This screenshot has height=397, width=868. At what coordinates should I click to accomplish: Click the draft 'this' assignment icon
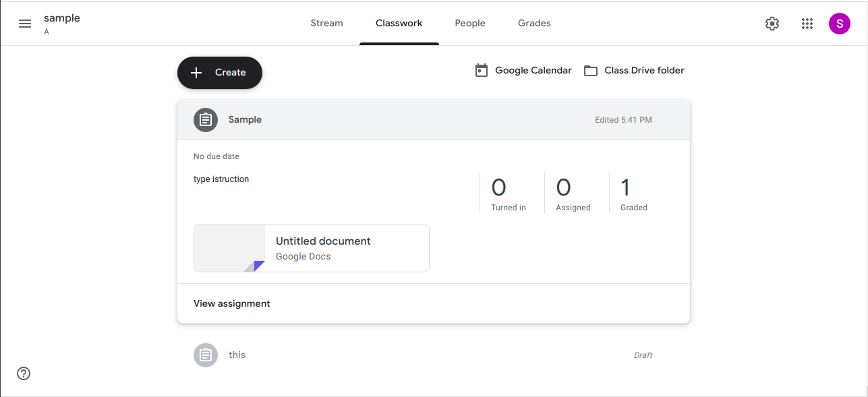(x=206, y=355)
